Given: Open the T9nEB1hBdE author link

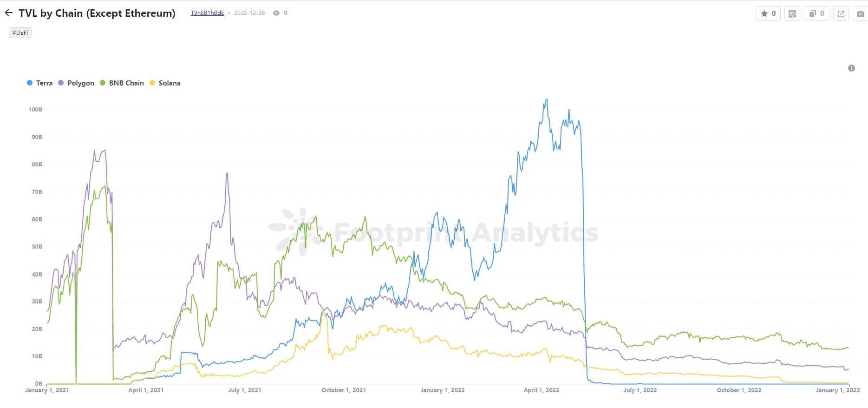Looking at the screenshot, I should pos(207,13).
